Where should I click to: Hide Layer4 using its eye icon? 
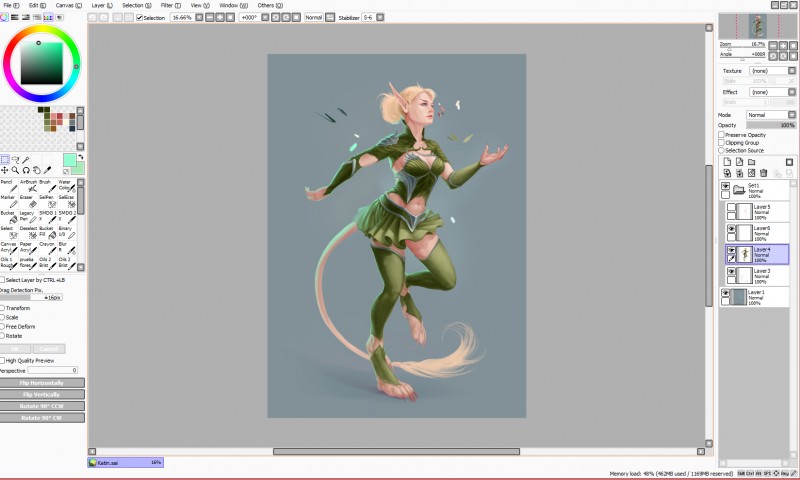pyautogui.click(x=731, y=250)
